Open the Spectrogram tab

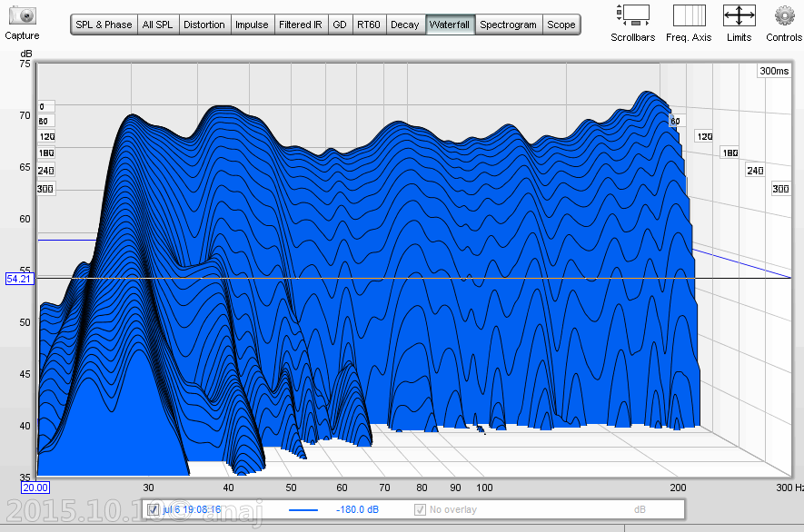509,25
